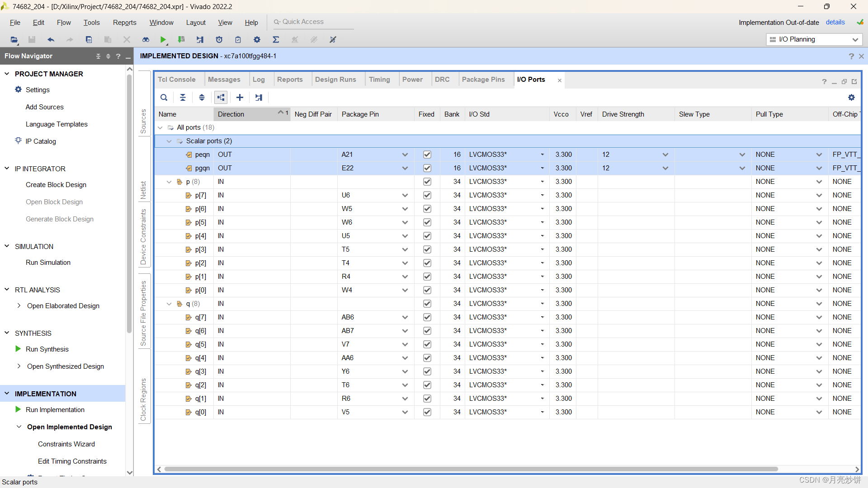Viewport: 868px width, 488px height.
Task: Click the Flow Navigator help question mark
Action: click(x=118, y=56)
